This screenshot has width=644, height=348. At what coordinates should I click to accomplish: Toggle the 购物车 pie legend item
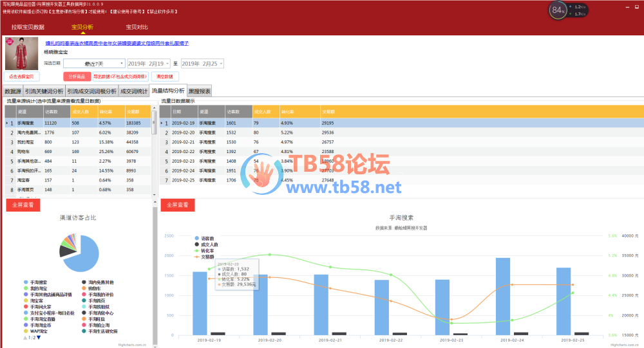pos(91,288)
